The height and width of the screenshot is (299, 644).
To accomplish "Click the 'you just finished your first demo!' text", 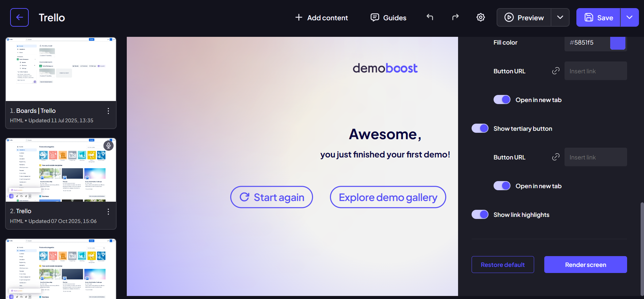I will pos(385,154).
